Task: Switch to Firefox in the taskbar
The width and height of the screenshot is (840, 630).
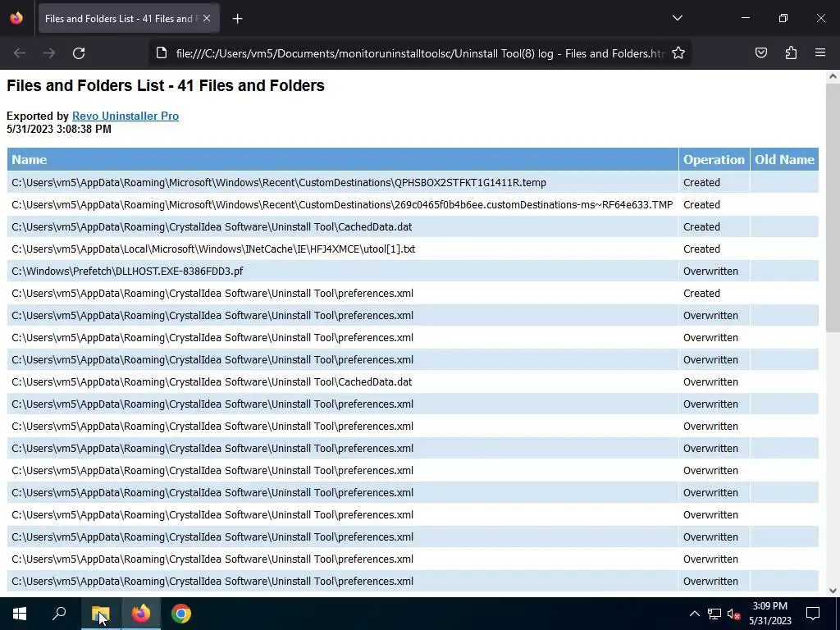Action: (141, 614)
